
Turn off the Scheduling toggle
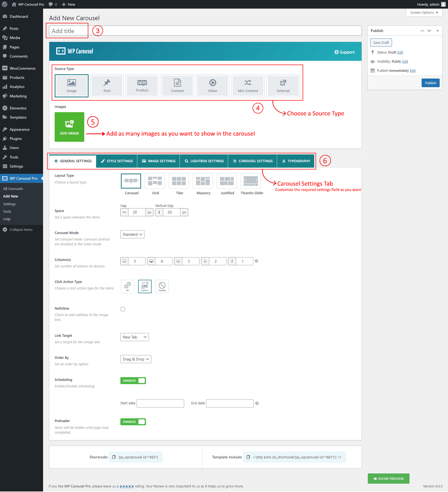pos(133,381)
